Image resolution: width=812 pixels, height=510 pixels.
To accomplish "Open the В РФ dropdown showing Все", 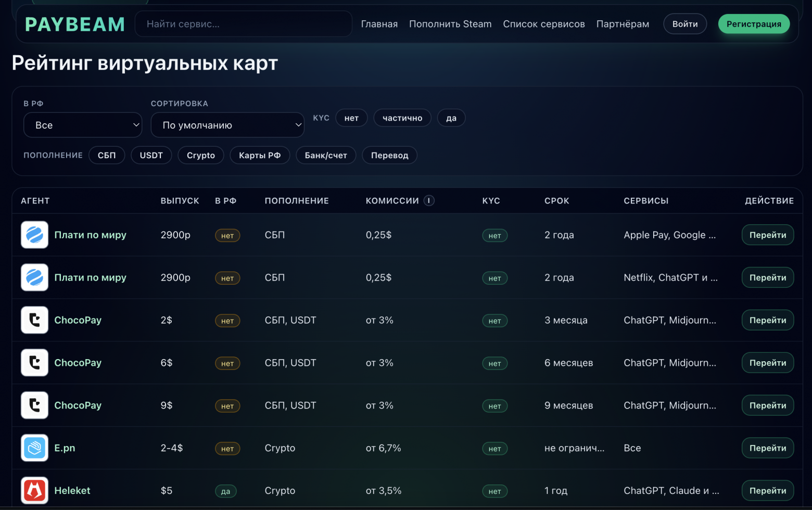I will click(x=82, y=125).
